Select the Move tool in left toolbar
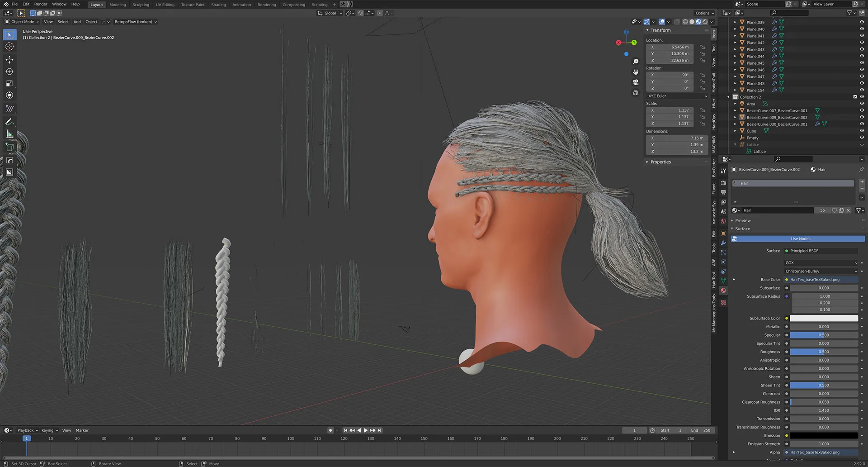Image resolution: width=868 pixels, height=467 pixels. [x=9, y=60]
